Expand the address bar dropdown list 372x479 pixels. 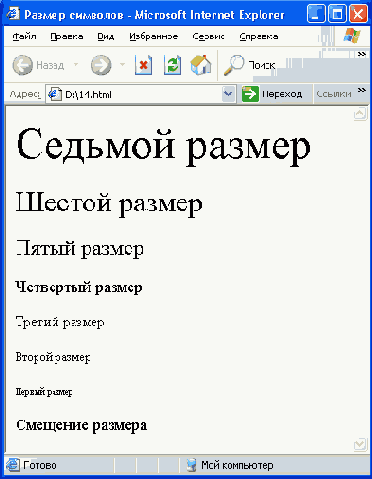pos(228,94)
